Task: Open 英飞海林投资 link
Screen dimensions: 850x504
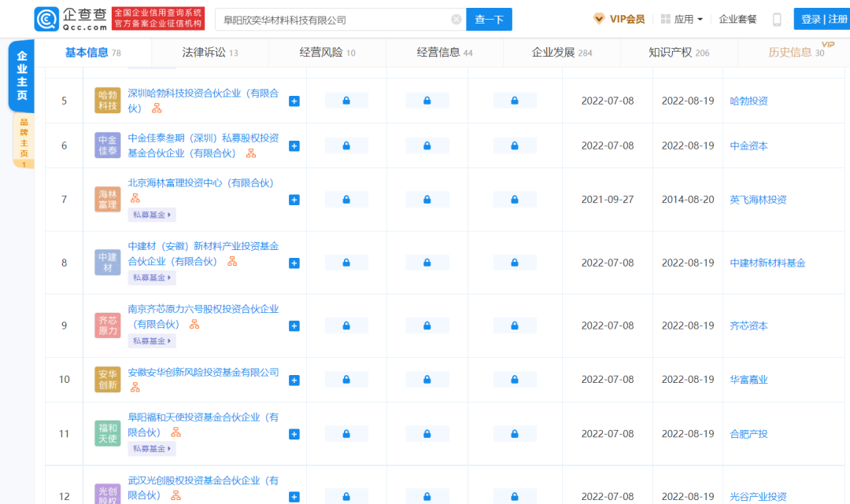Action: click(x=758, y=200)
